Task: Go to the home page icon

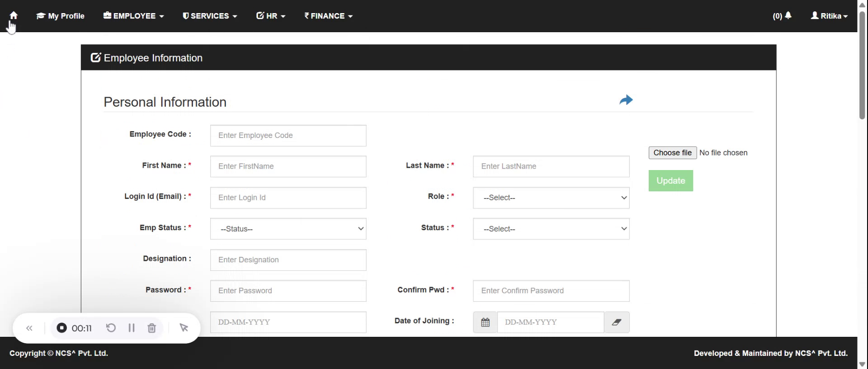Action: [x=14, y=15]
